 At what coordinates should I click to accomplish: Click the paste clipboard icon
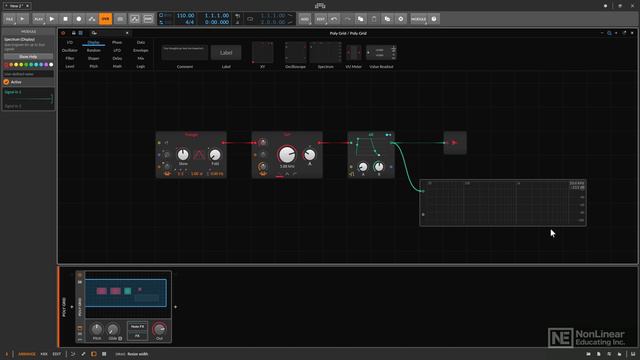coord(374,19)
